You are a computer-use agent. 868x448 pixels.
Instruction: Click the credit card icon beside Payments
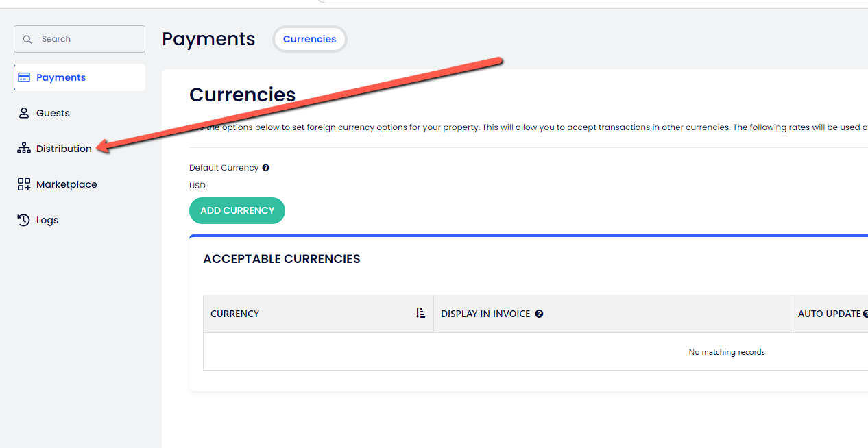click(x=24, y=77)
